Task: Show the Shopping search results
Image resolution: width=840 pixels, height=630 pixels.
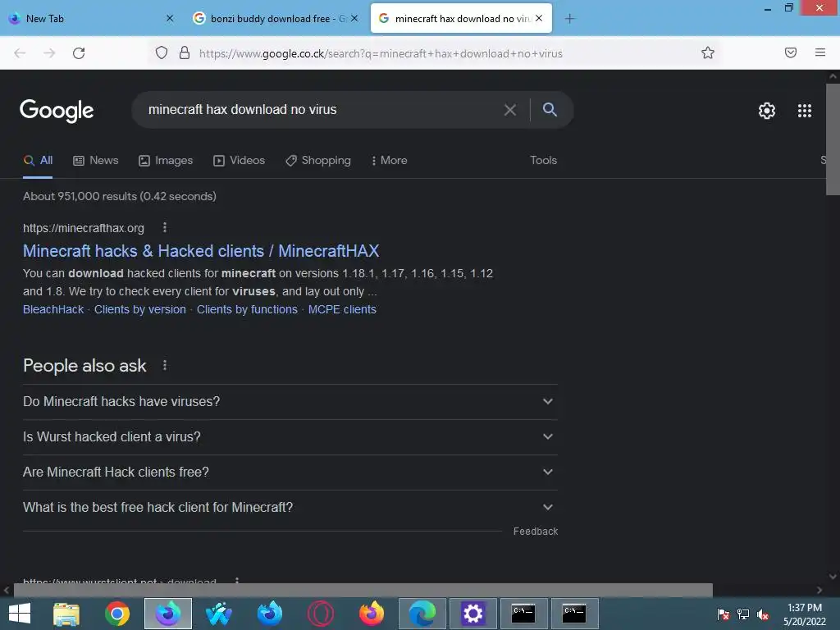Action: click(x=318, y=160)
